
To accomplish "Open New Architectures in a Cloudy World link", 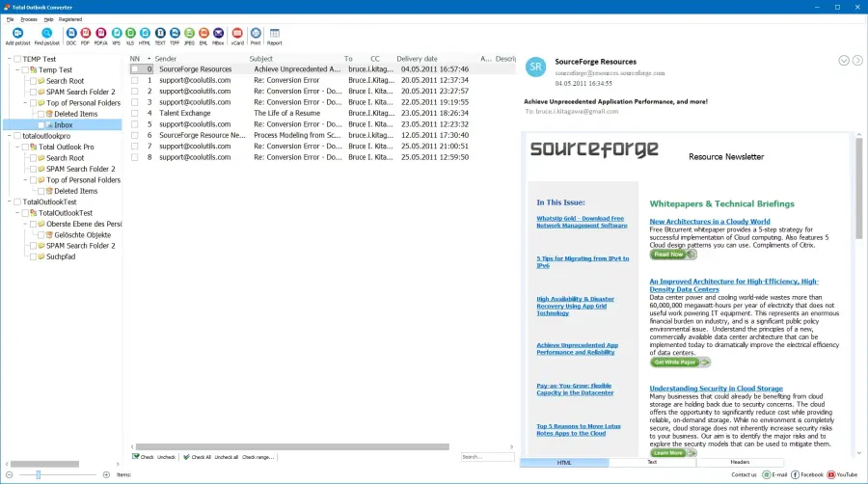I will tap(710, 221).
